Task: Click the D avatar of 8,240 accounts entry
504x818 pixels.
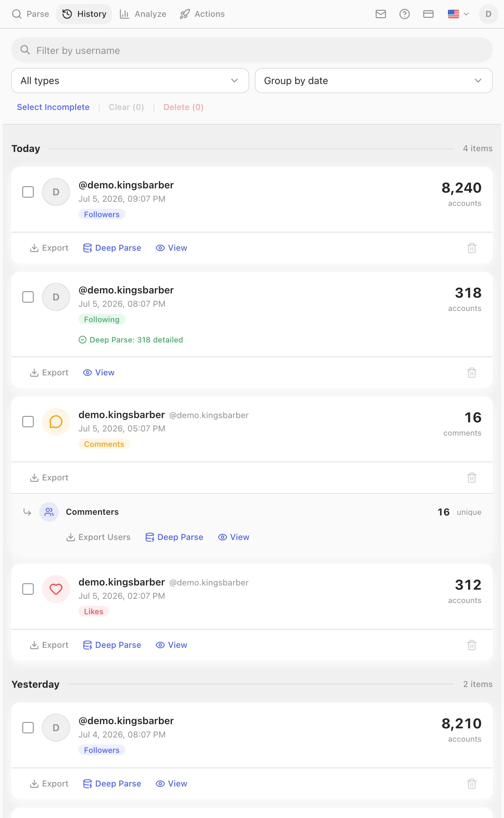Action: point(56,192)
